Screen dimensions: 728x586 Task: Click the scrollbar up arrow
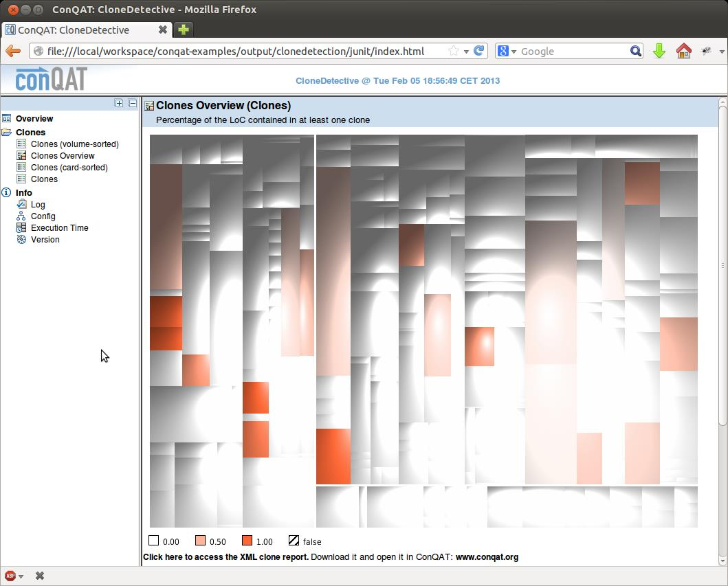coord(723,101)
